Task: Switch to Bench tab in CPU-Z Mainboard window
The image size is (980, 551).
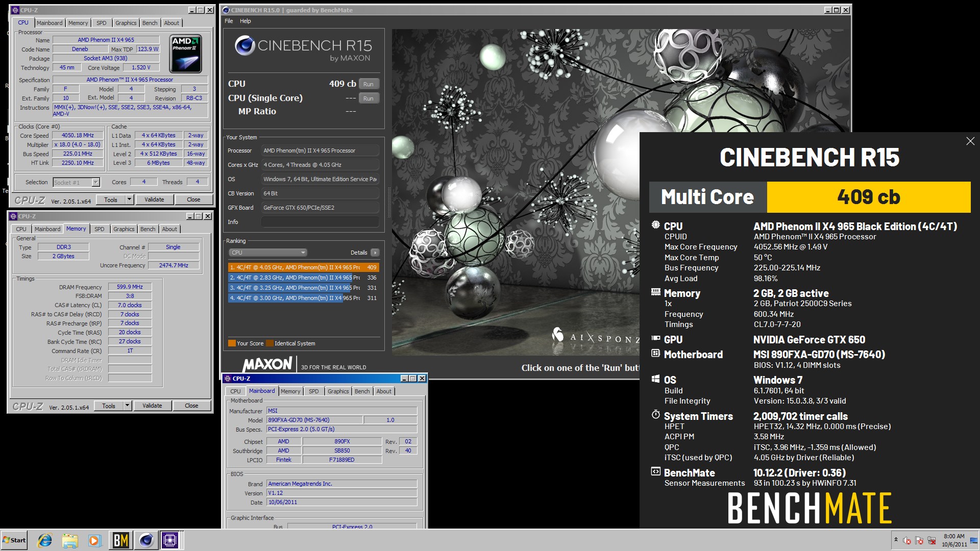Action: click(x=362, y=391)
